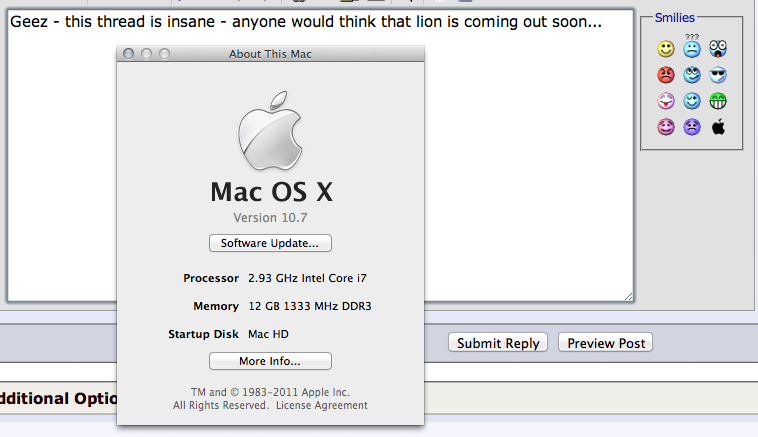Screen dimensions: 758x437
Task: Click the Software Update button
Action: click(x=270, y=243)
